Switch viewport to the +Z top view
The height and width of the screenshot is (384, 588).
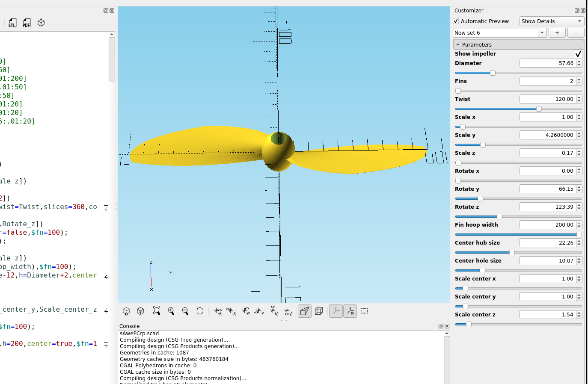(x=274, y=311)
